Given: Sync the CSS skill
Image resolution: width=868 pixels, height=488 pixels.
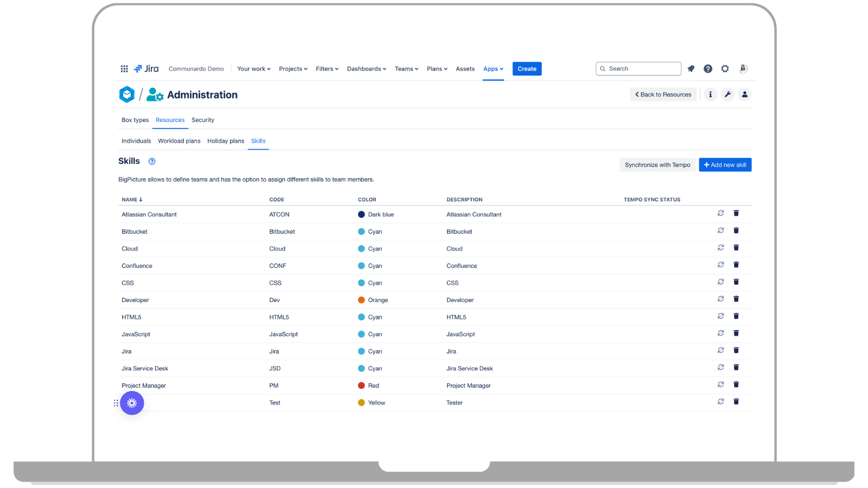Looking at the screenshot, I should (721, 281).
